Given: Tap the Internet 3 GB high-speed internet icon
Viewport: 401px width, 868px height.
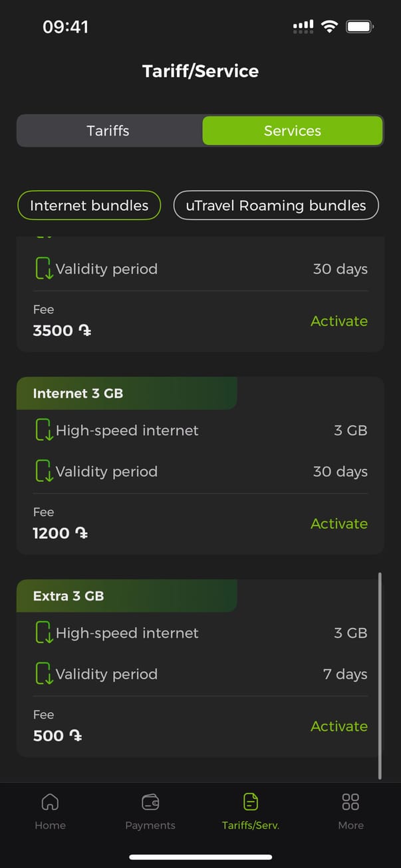Looking at the screenshot, I should 44,430.
